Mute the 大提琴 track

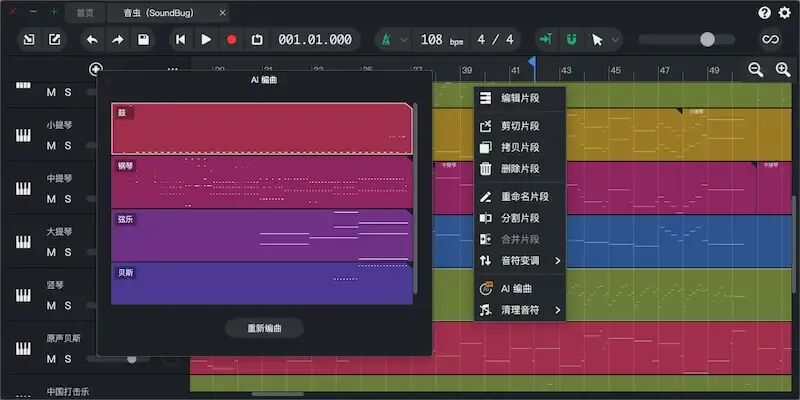point(51,252)
